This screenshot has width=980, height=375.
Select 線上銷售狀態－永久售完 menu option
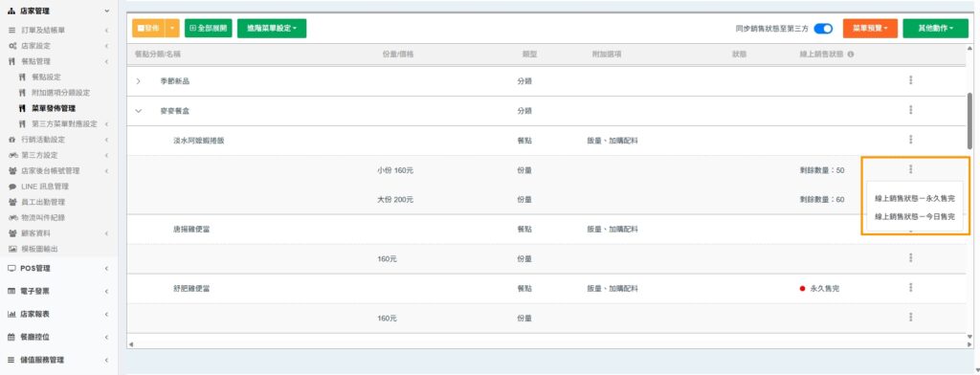pyautogui.click(x=915, y=198)
